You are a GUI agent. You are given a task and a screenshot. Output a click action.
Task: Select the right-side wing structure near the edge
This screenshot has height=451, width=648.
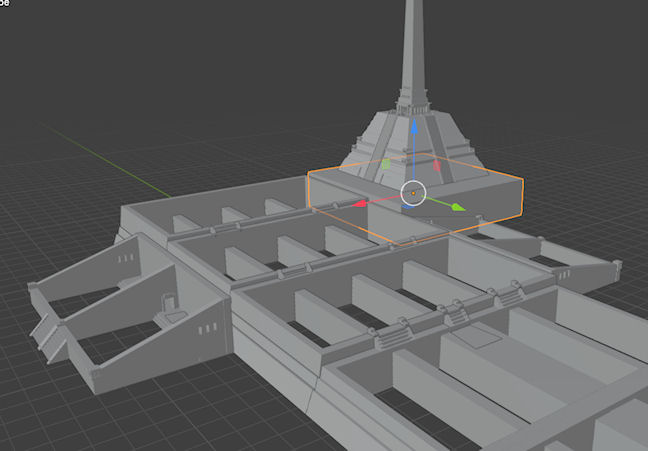pos(590,270)
